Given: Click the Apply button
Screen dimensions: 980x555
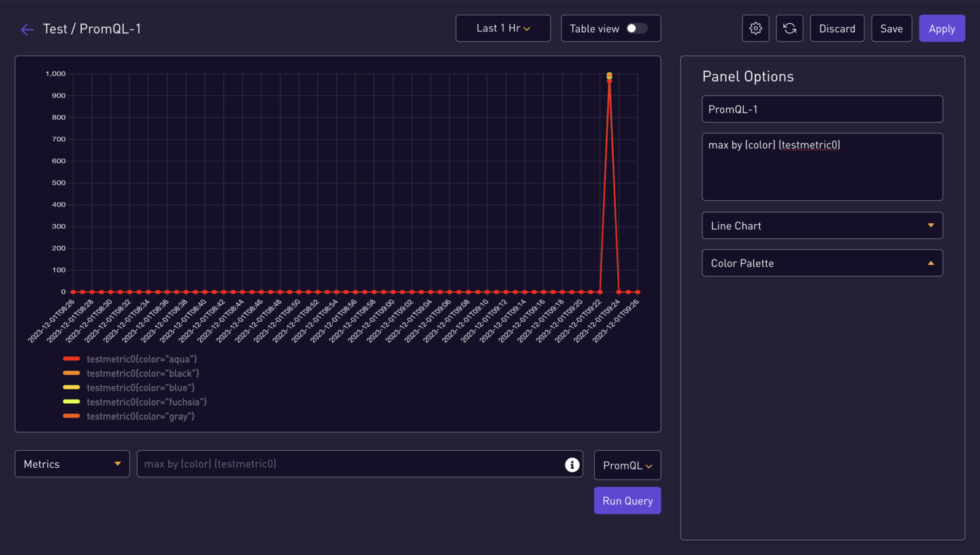Looking at the screenshot, I should pyautogui.click(x=942, y=29).
